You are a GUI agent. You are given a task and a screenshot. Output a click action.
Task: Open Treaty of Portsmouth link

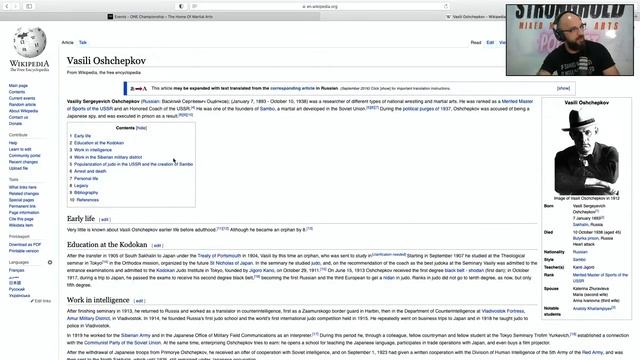[219, 256]
